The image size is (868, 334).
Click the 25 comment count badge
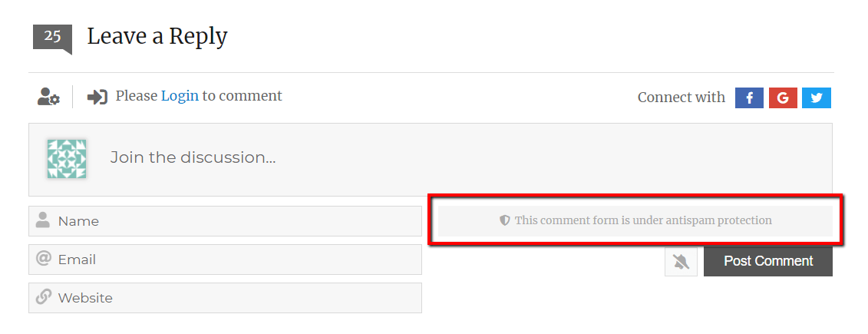[52, 37]
